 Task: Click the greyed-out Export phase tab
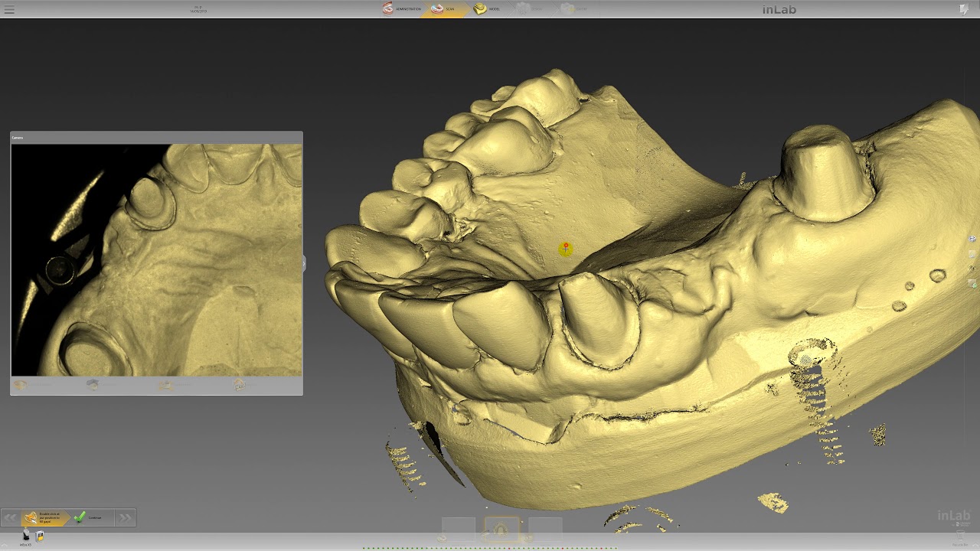click(x=574, y=8)
